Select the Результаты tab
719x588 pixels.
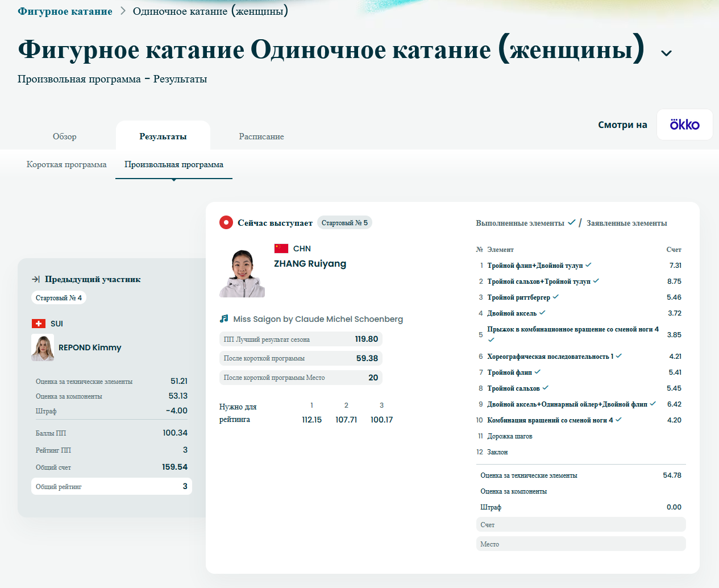coord(163,136)
